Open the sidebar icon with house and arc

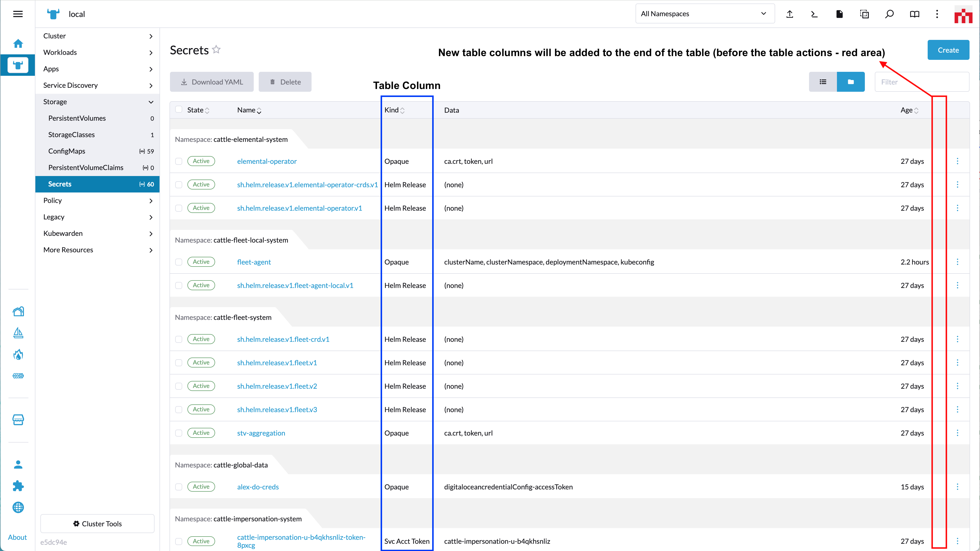pyautogui.click(x=18, y=312)
